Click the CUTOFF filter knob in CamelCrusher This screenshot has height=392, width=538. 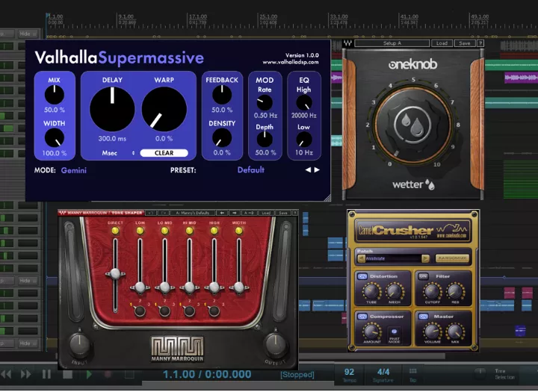coord(432,292)
